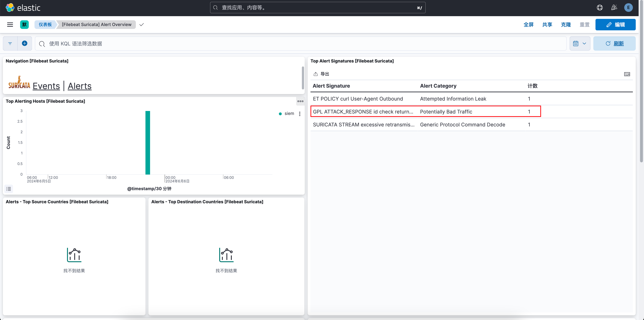Add a new filter with plus icon
The height and width of the screenshot is (320, 644).
(24, 43)
